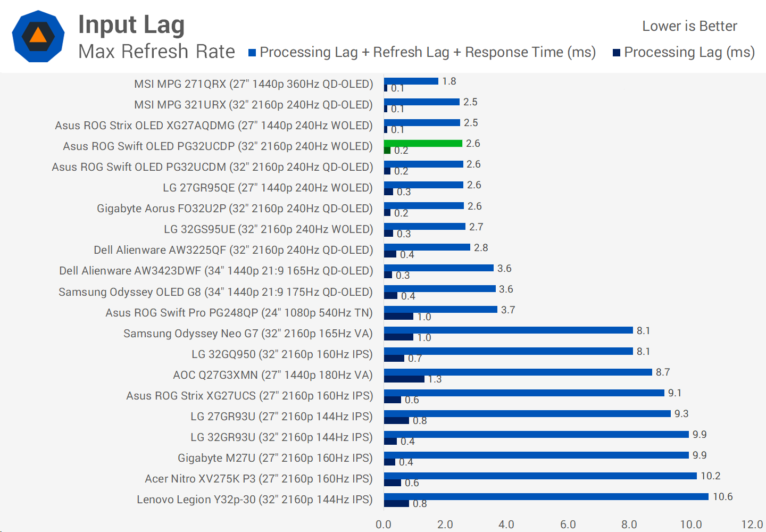Click the 12.0 axis tick label
This screenshot has width=766, height=532.
(x=752, y=525)
